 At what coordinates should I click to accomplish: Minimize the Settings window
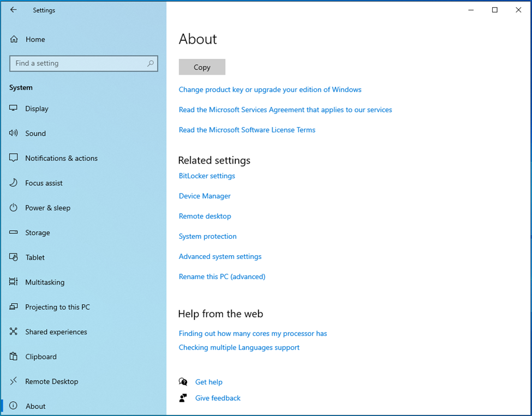coord(471,10)
